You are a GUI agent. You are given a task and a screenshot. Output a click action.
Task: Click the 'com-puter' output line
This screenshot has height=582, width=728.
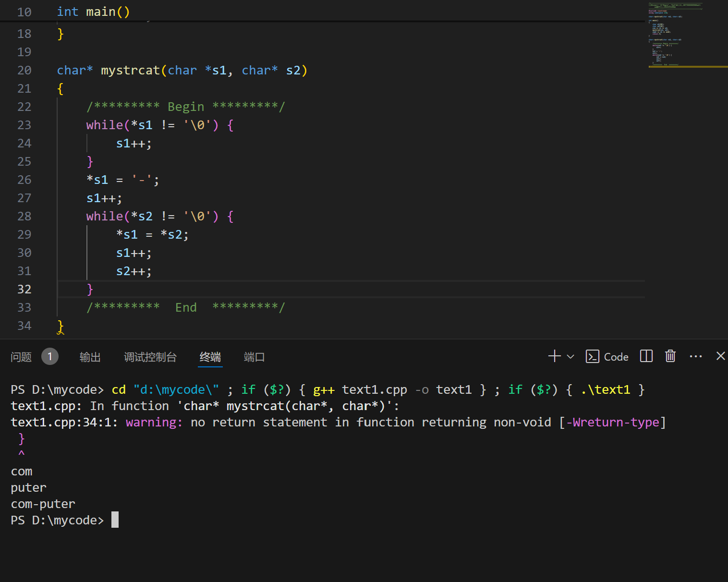coord(43,504)
